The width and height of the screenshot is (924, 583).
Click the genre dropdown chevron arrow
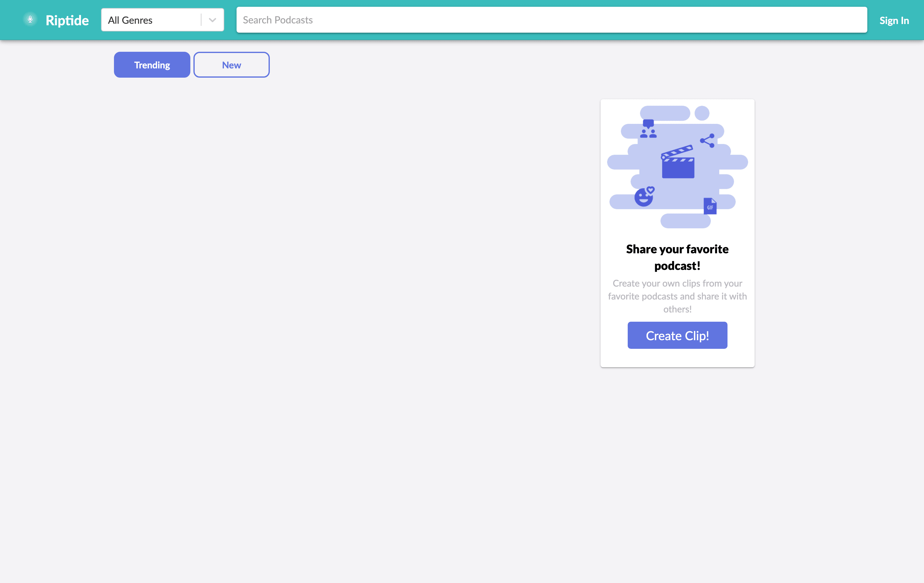(213, 20)
